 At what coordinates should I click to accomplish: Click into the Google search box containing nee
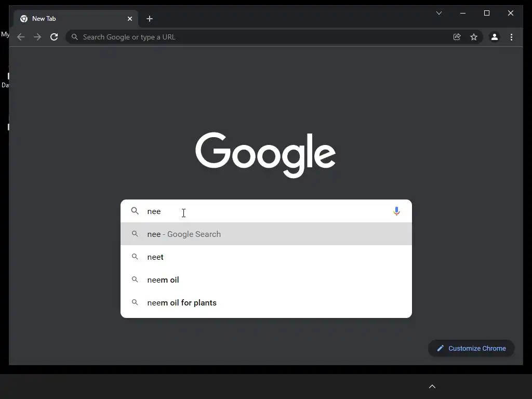click(267, 211)
